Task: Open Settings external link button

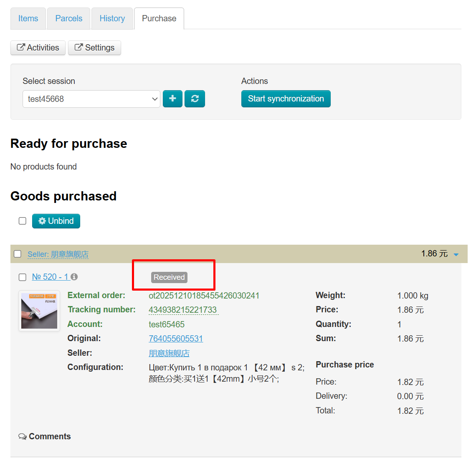Action: [x=94, y=48]
